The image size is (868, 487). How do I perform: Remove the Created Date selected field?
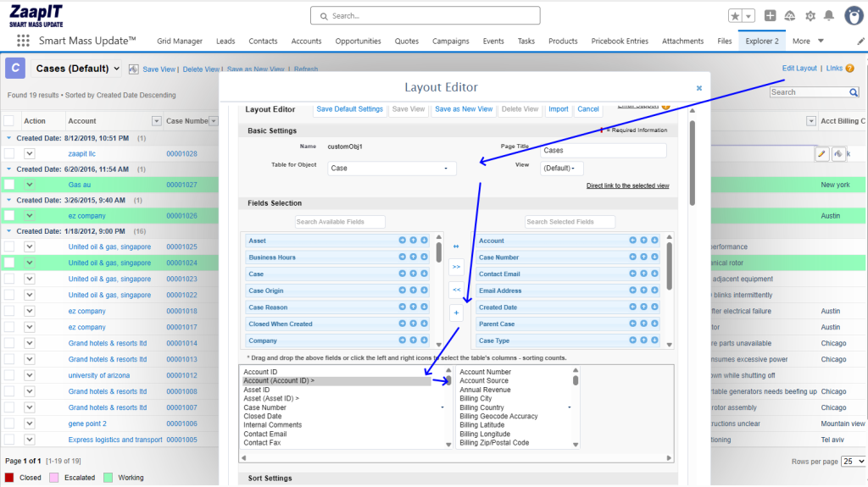(x=632, y=307)
